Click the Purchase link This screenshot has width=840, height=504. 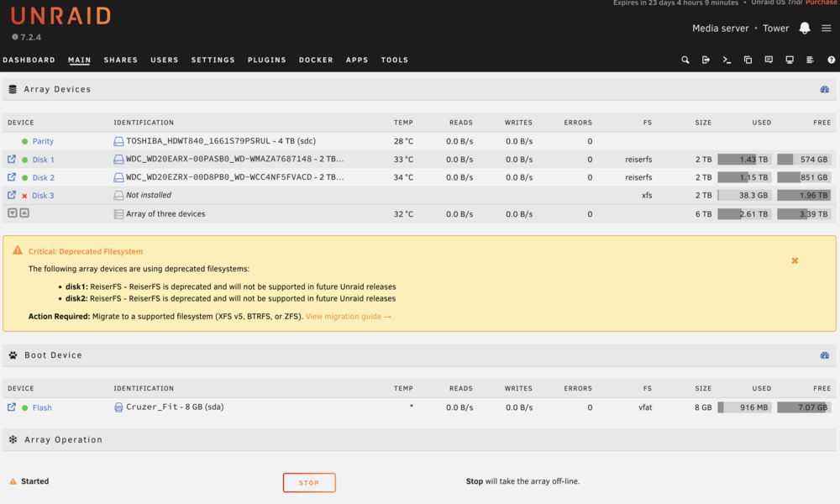(x=821, y=3)
